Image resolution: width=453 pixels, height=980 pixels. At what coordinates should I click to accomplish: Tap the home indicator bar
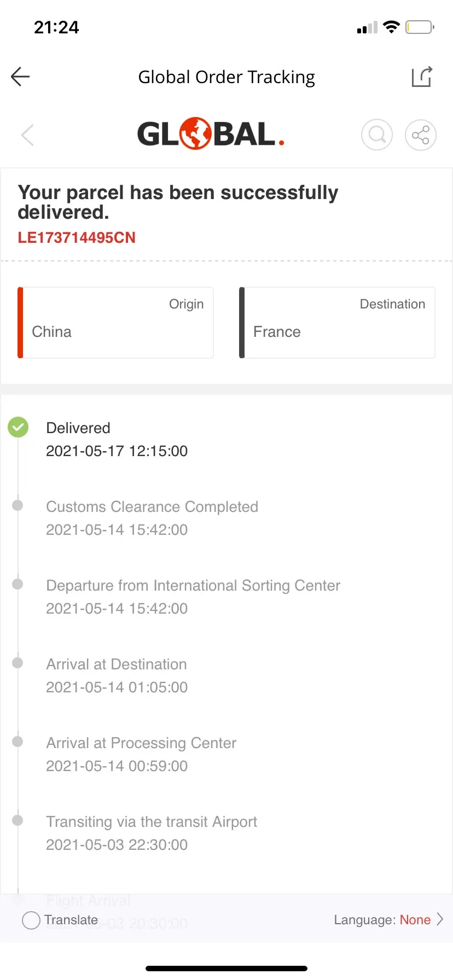point(226,968)
